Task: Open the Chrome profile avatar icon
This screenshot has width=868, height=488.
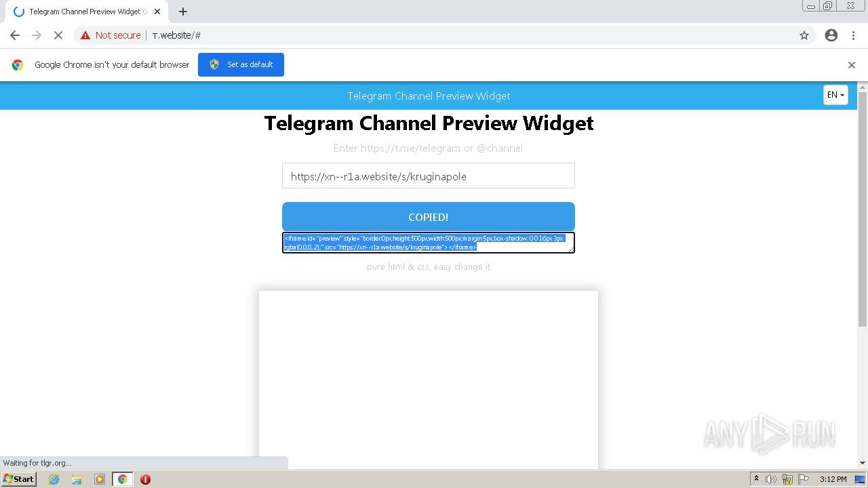Action: [831, 35]
